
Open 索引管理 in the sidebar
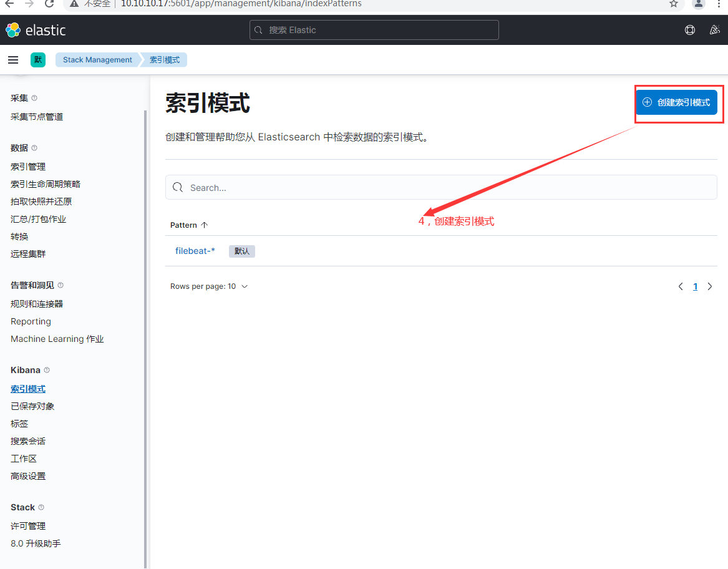[28, 167]
